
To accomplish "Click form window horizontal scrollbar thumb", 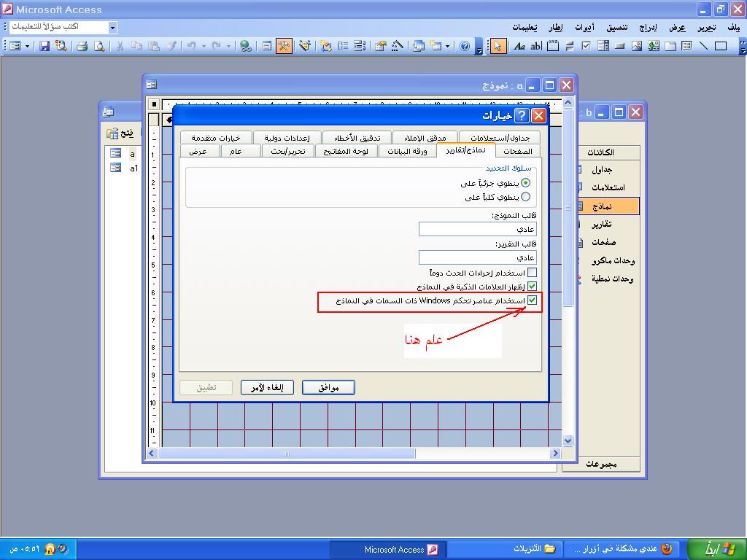I will (287, 454).
